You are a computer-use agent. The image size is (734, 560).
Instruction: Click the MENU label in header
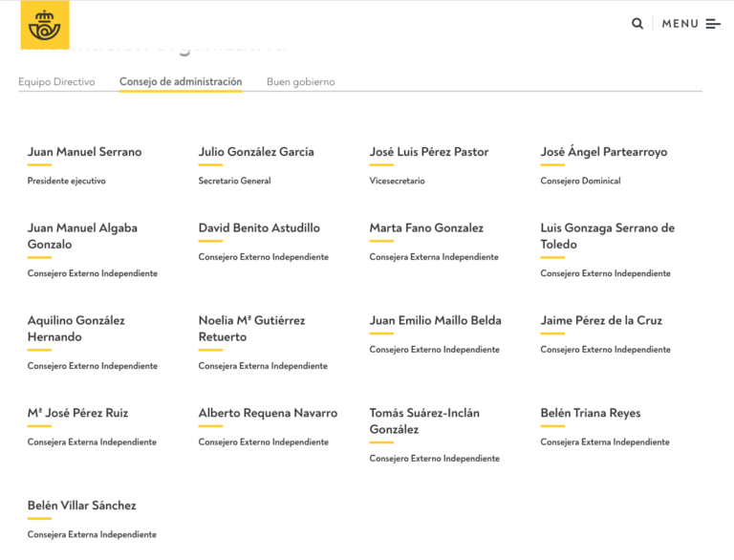(680, 24)
